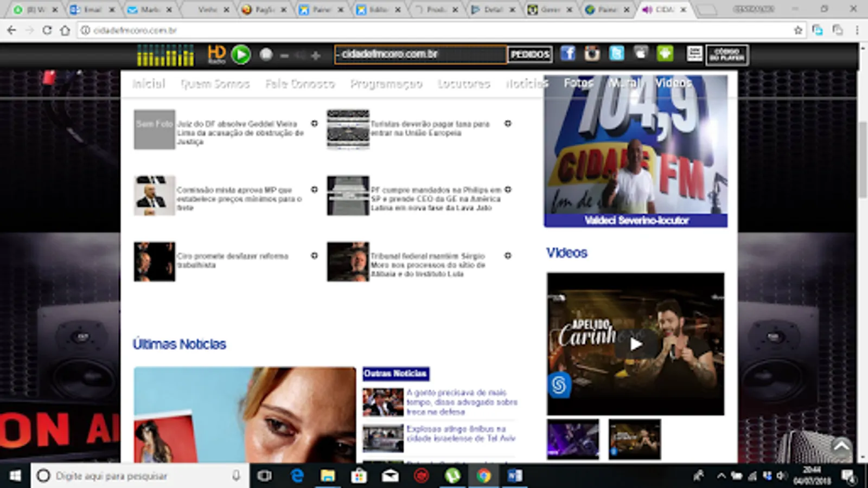Reload the page with the refresh icon
868x488 pixels.
[47, 30]
